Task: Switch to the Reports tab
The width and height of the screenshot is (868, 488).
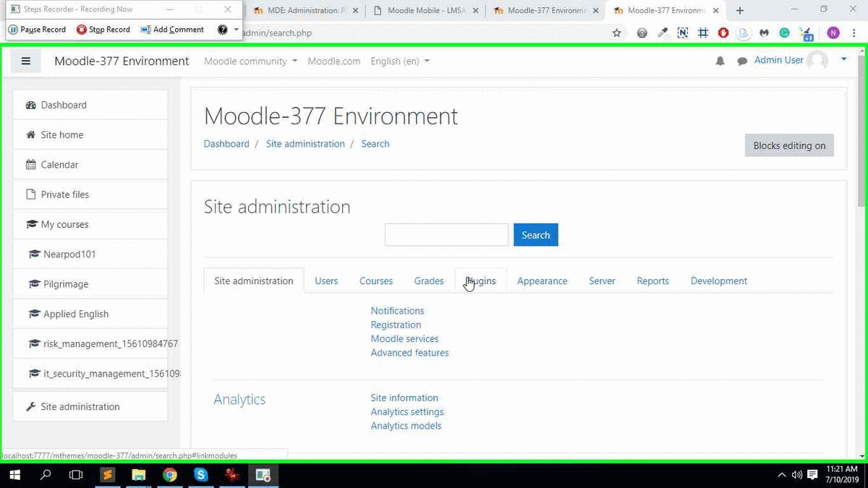Action: tap(653, 281)
